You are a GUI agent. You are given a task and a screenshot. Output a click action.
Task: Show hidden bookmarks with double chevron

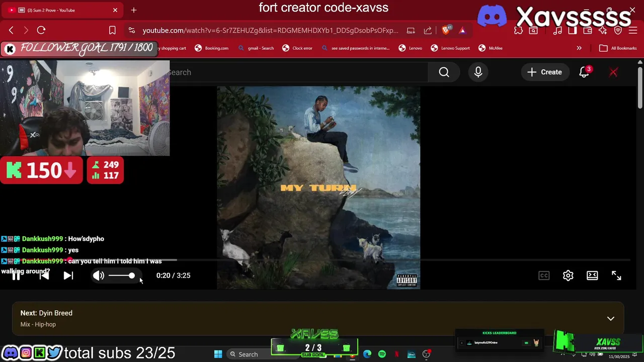[579, 48]
